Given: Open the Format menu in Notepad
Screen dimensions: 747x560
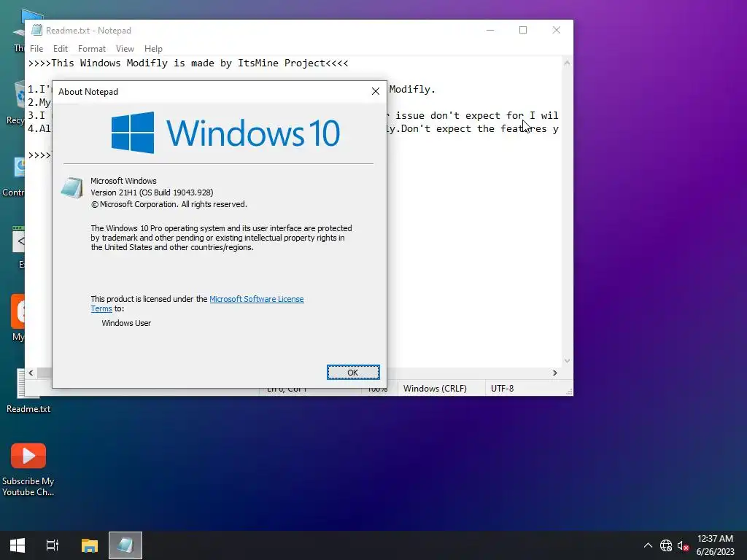Looking at the screenshot, I should 91,49.
